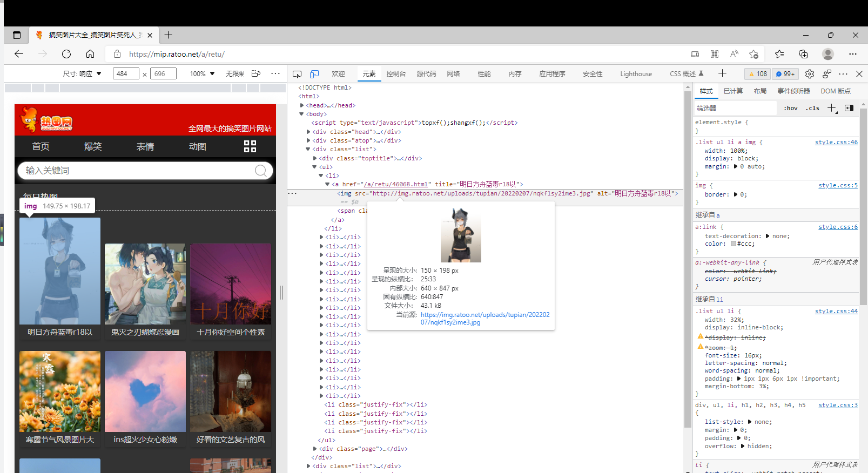
Task: Switch to the 控制台 console tab
Action: pyautogui.click(x=396, y=74)
